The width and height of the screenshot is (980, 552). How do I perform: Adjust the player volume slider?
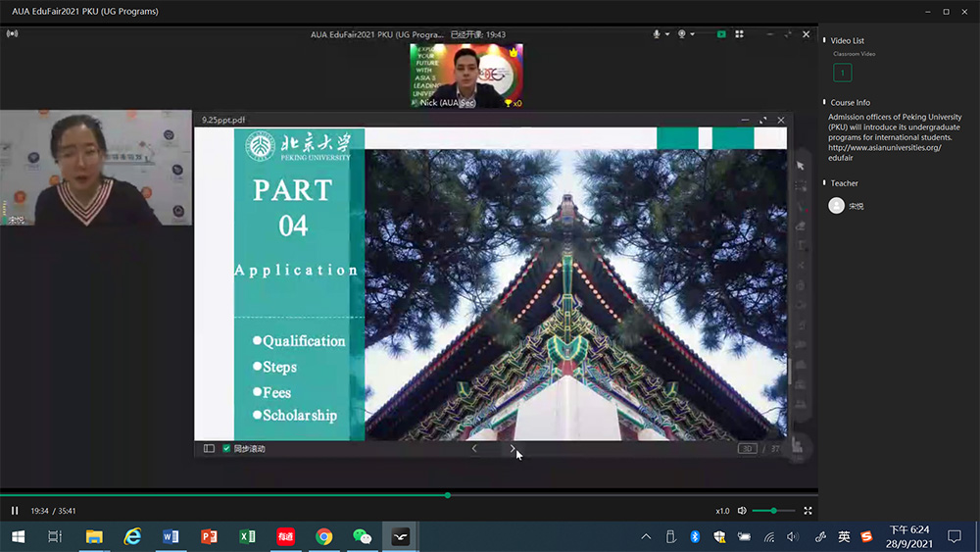[773, 511]
